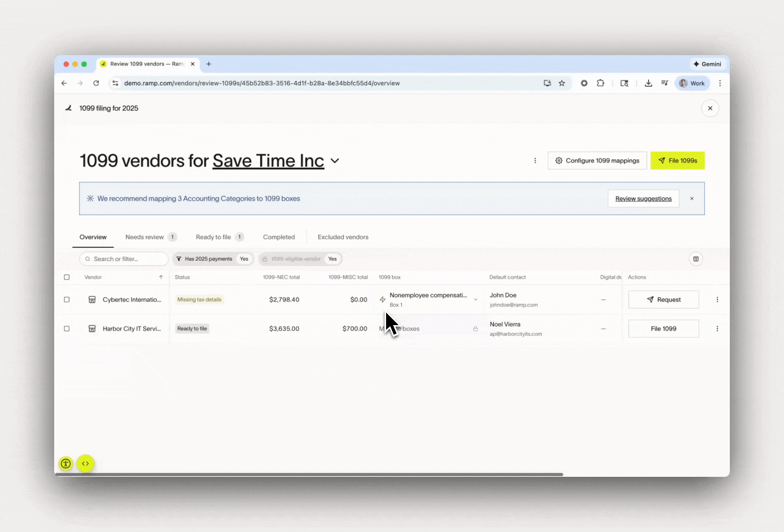The width and height of the screenshot is (784, 532).
Task: Open the browser Downloads icon
Action: point(649,83)
